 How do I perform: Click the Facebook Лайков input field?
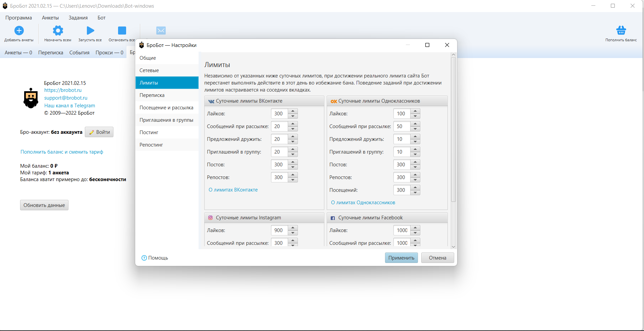[x=402, y=230]
